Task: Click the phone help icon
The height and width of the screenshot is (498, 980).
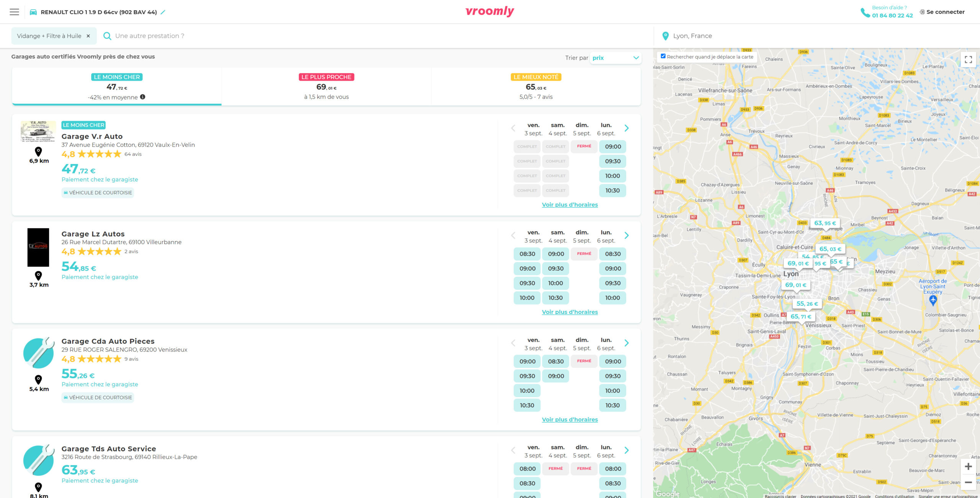Action: 865,13
